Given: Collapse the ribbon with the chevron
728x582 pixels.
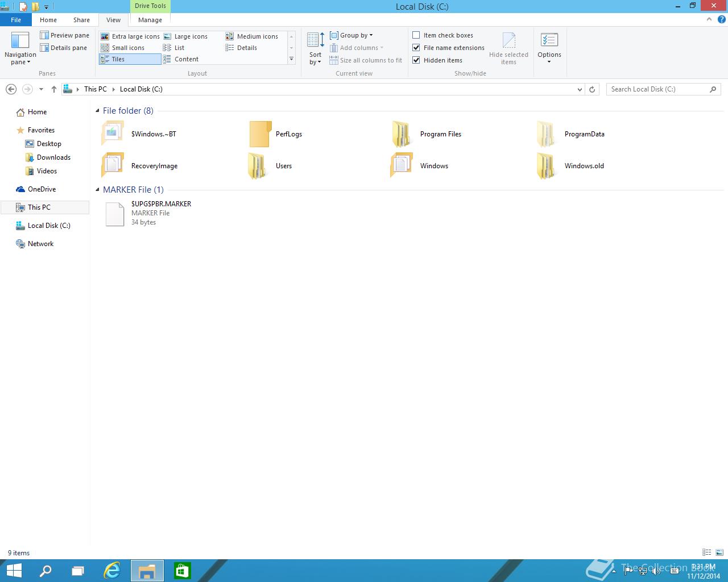Looking at the screenshot, I should coord(709,19).
